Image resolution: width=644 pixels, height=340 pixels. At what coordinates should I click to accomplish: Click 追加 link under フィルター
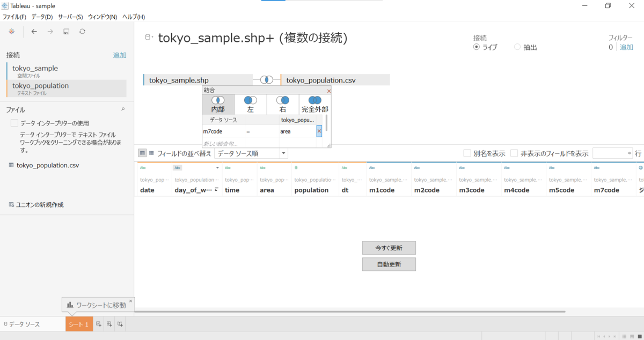click(626, 47)
